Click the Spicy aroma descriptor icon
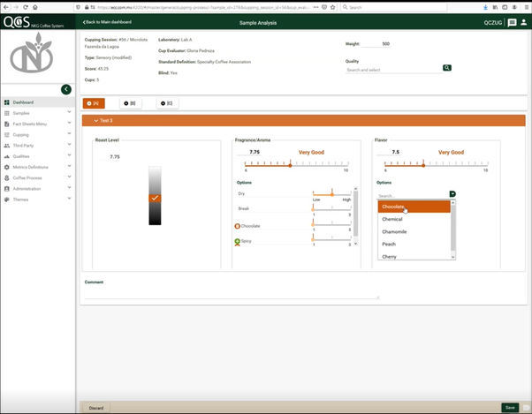Screen dimensions: 532x414 (x=237, y=241)
